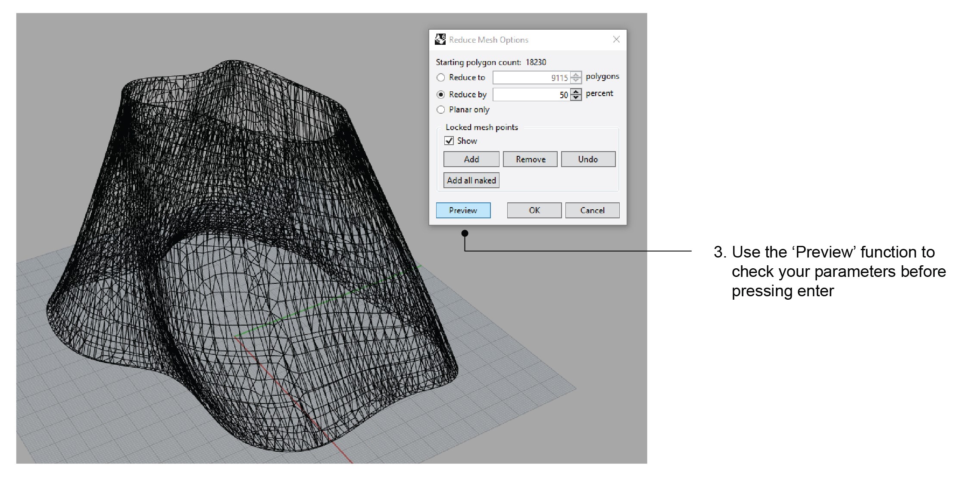Click down arrow of polygons count spinner

click(x=576, y=81)
